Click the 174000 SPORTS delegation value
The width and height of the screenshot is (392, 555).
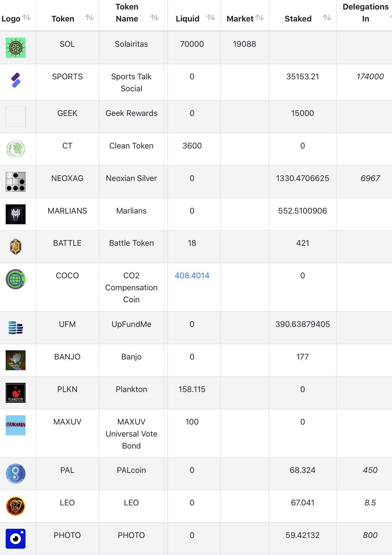[370, 76]
